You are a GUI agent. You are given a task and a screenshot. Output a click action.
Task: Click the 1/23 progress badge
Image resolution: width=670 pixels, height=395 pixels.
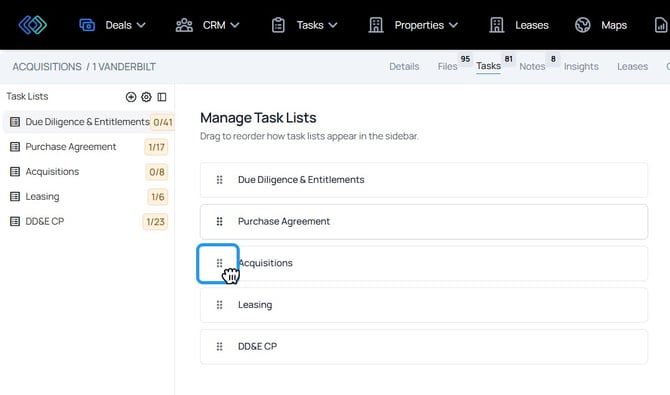[x=156, y=221]
